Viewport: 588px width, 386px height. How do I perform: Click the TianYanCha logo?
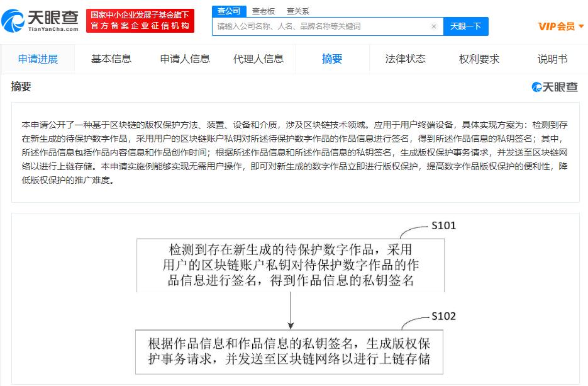pyautogui.click(x=40, y=21)
